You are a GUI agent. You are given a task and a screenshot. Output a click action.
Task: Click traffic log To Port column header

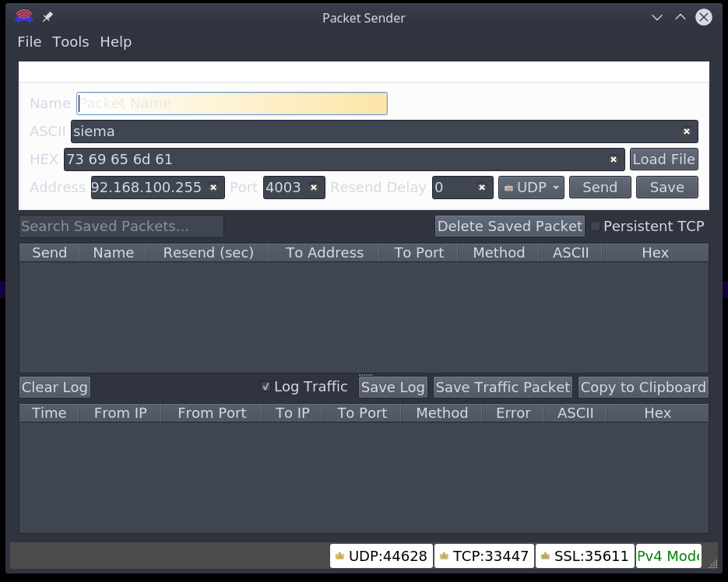pos(362,413)
